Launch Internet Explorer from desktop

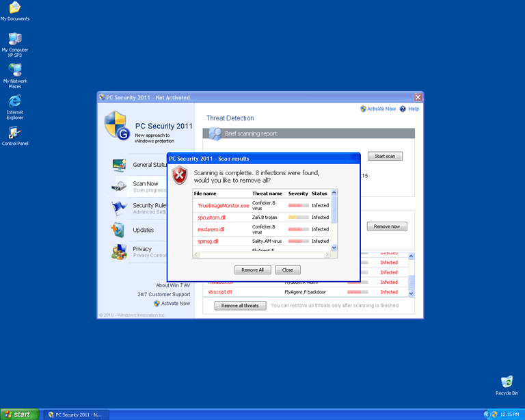tap(14, 101)
